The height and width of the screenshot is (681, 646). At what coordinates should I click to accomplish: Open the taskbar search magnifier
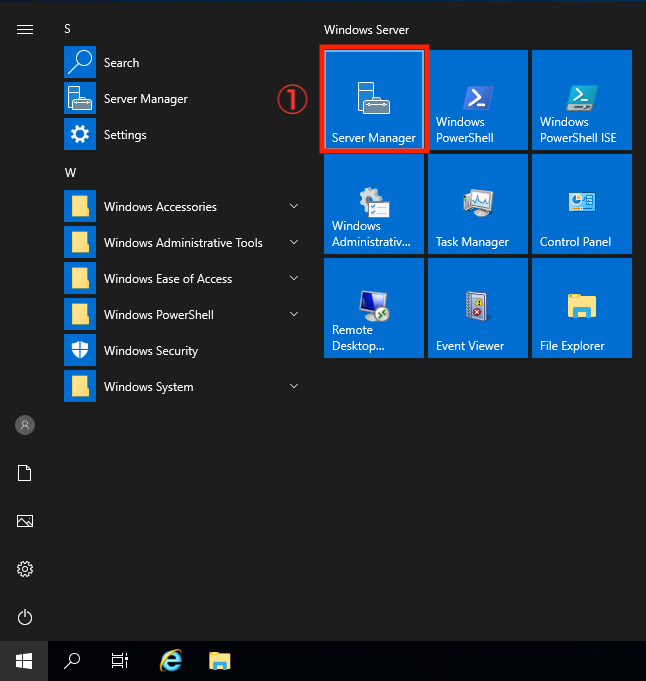pos(72,661)
